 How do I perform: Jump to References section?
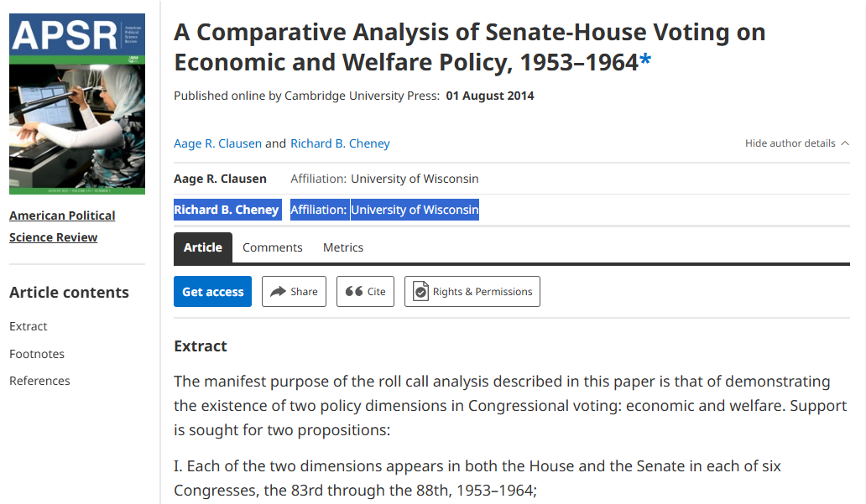(x=39, y=381)
